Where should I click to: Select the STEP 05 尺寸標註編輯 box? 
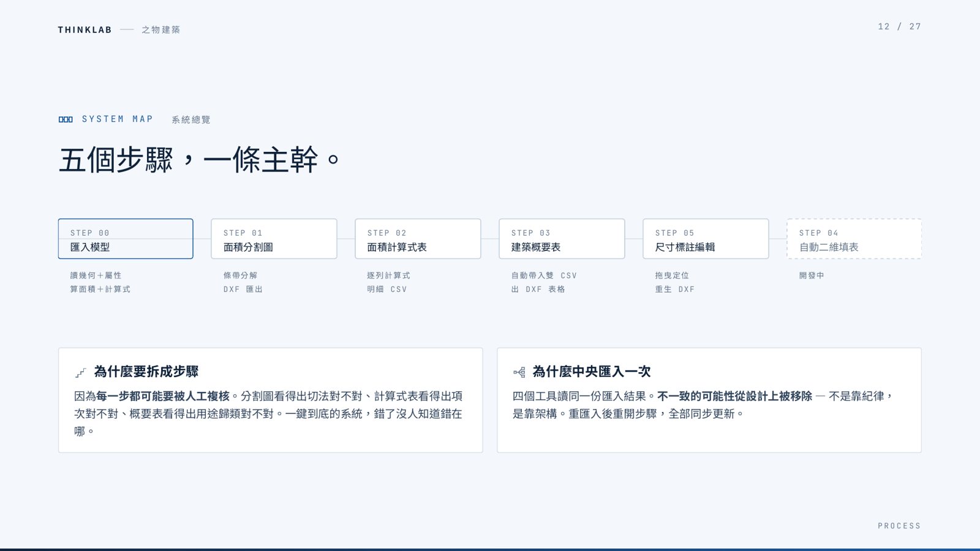tap(706, 239)
